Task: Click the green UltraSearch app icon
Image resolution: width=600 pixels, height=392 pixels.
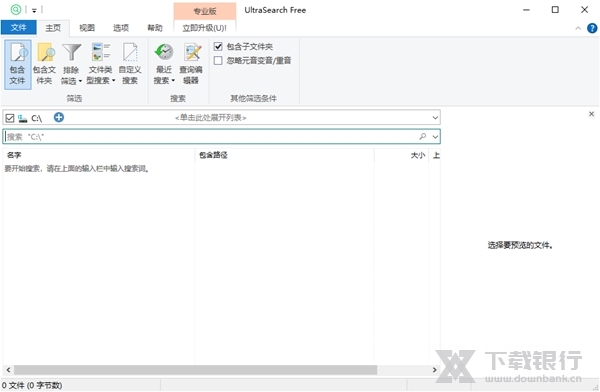Action: tap(16, 10)
